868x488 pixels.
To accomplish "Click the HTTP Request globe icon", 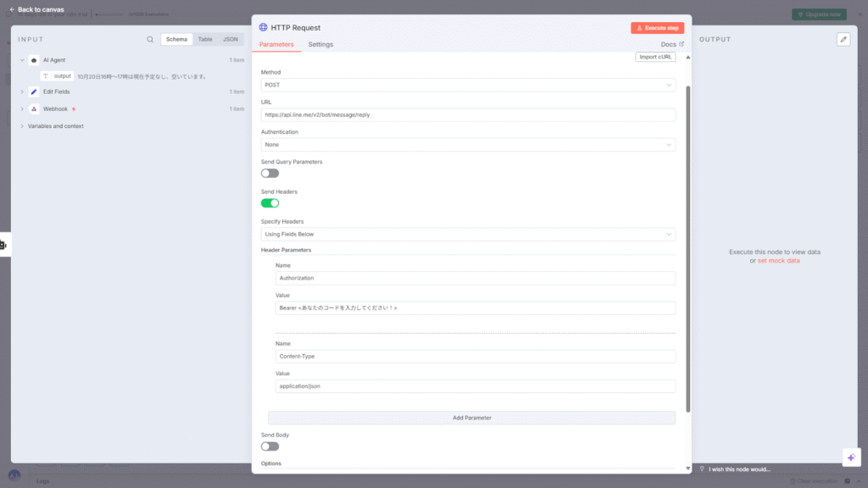I will tap(264, 28).
